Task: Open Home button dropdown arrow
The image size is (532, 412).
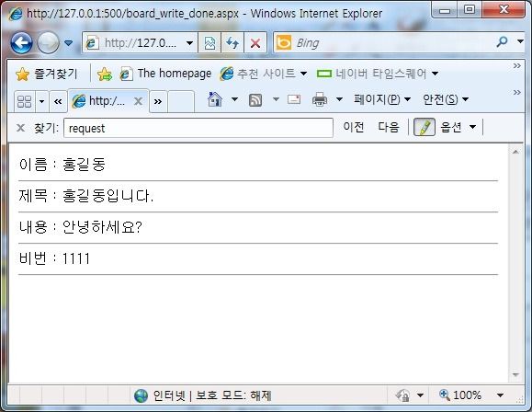Action: (234, 99)
